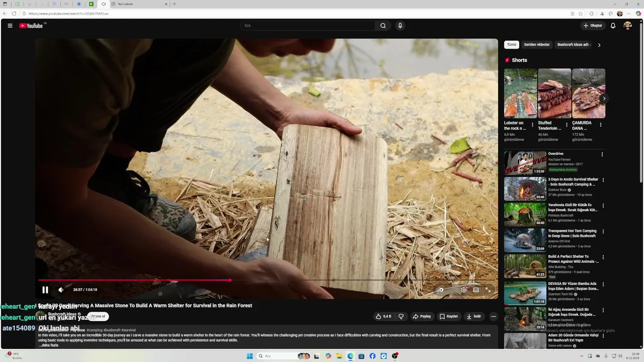Viewport: 644px width, 362px height.
Task: Open Copilot icon in browser toolbar
Action: 638,14
